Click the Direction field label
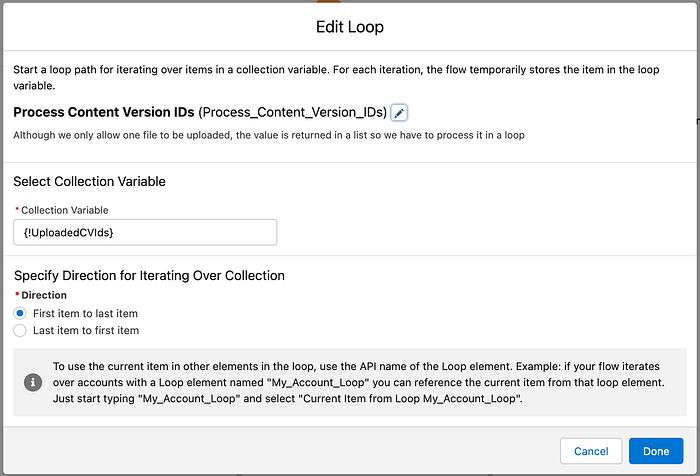This screenshot has height=476, width=700. 44,295
